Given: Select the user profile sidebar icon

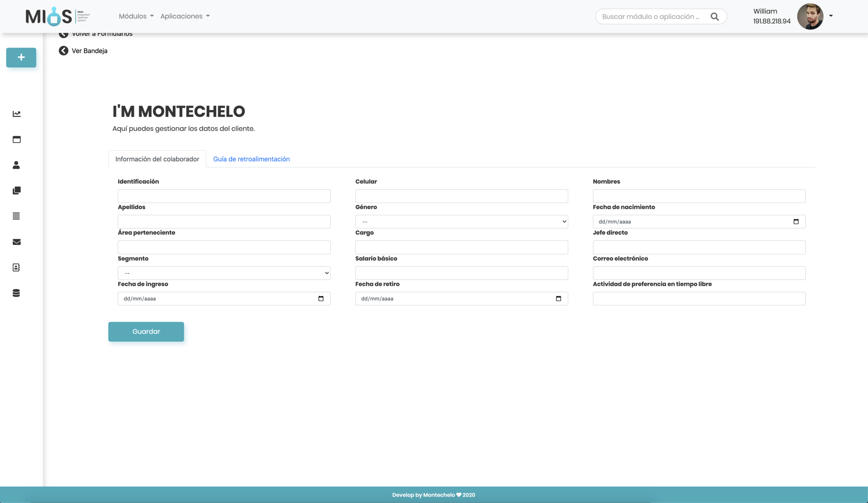Looking at the screenshot, I should coord(16,165).
